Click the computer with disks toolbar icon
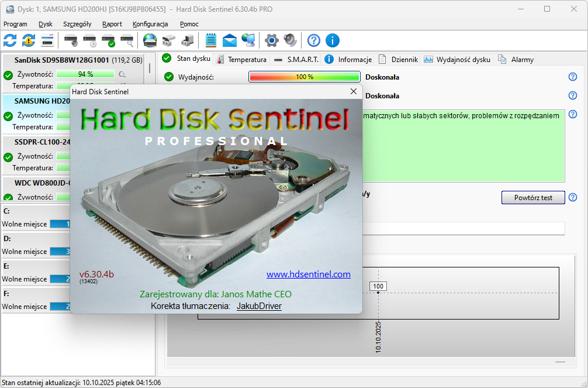 (x=187, y=40)
